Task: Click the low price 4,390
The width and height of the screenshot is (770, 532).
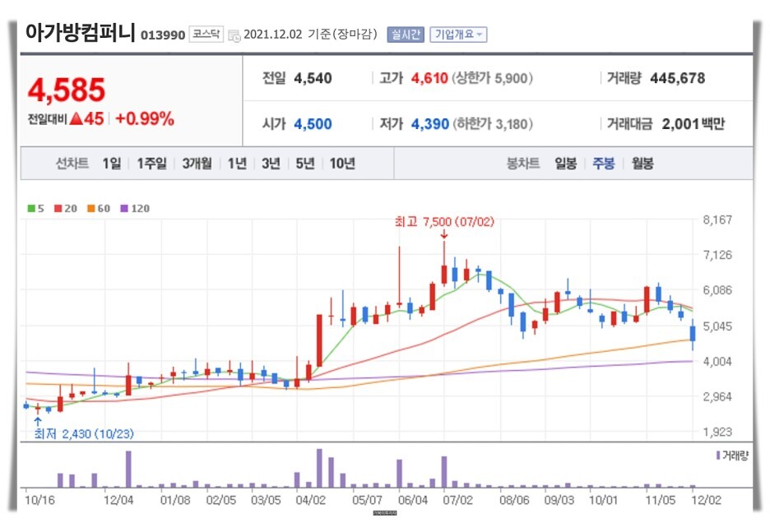Action: pyautogui.click(x=430, y=124)
